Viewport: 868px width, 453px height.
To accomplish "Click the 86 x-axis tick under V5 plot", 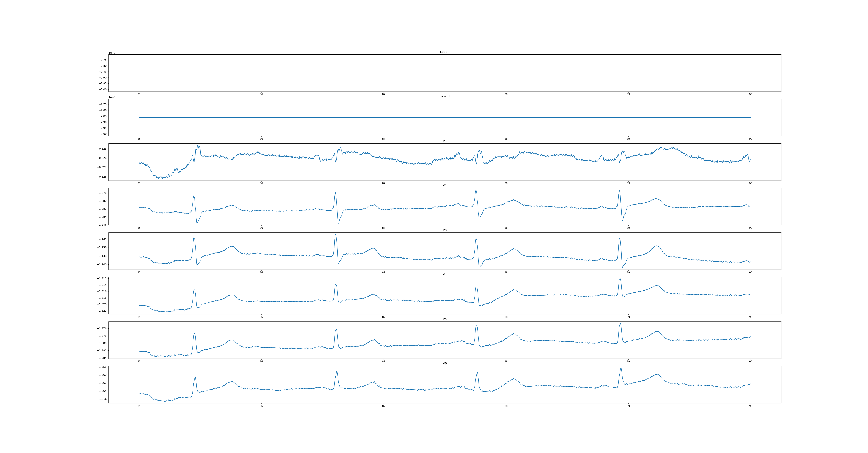I will coord(261,361).
